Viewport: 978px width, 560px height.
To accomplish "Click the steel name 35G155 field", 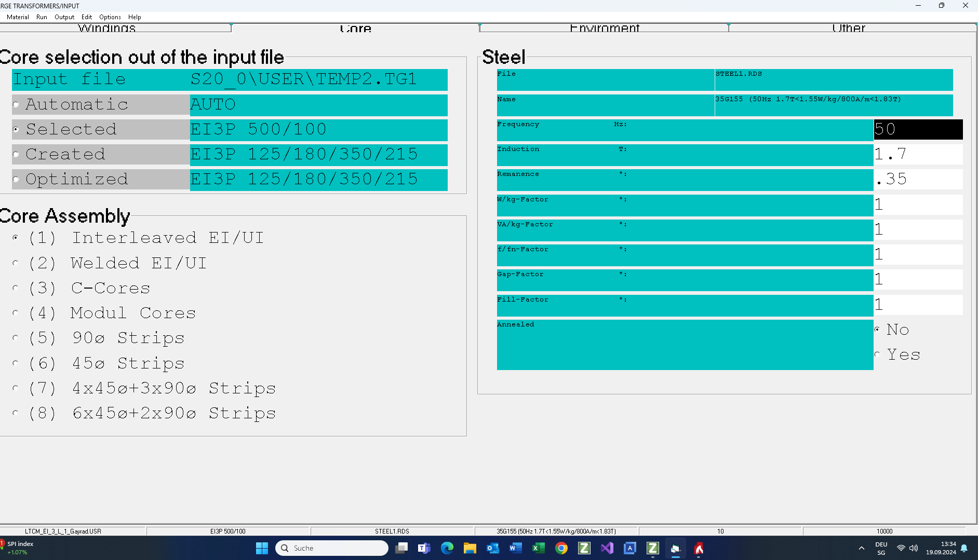I will pos(834,105).
